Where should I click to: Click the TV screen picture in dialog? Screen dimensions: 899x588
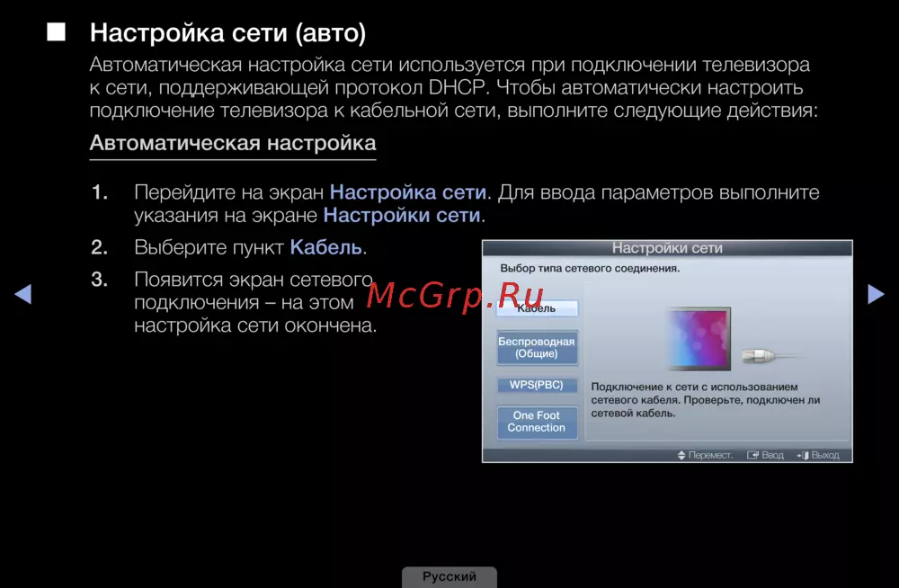tap(698, 338)
